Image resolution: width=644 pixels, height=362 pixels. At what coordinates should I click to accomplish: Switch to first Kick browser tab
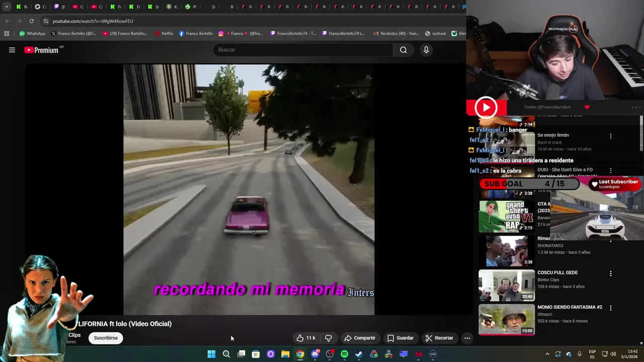point(21,7)
